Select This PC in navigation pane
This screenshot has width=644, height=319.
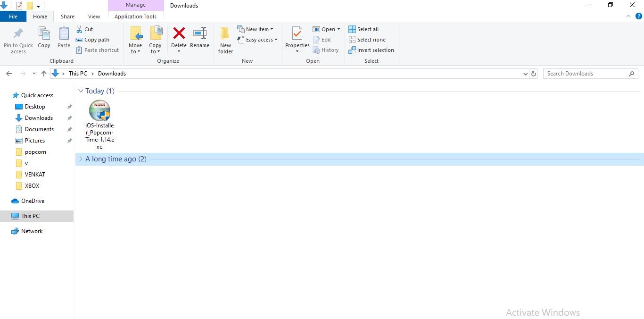pos(37,216)
